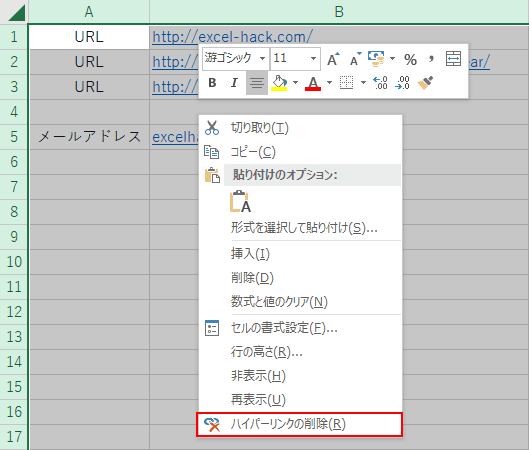
Task: Increase font size with large A icon
Action: [x=333, y=59]
